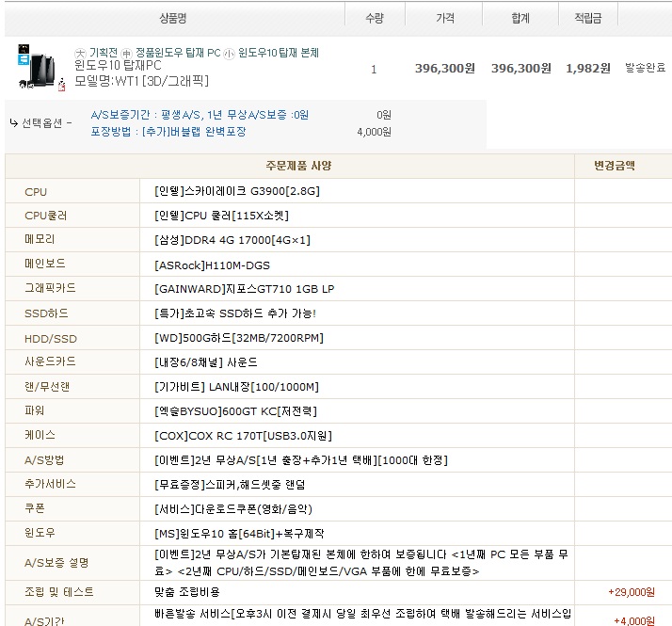
Task: Click the [COX]COX RC 170T[USB3.0지원] value
Action: pyautogui.click(x=244, y=436)
